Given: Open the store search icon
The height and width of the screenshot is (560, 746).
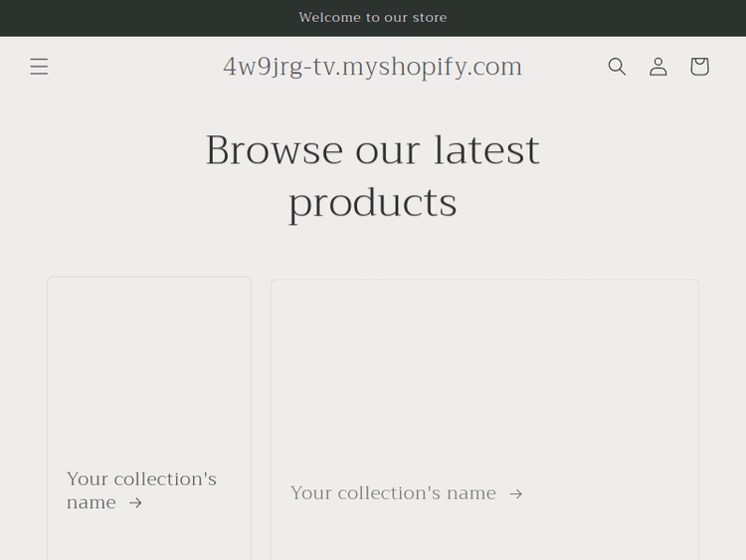Looking at the screenshot, I should (x=617, y=67).
